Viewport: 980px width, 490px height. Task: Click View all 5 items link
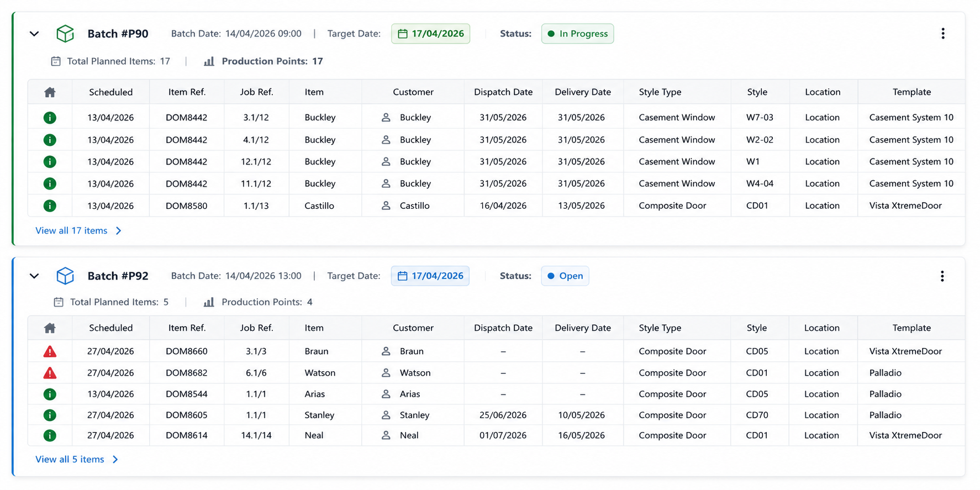coord(77,459)
